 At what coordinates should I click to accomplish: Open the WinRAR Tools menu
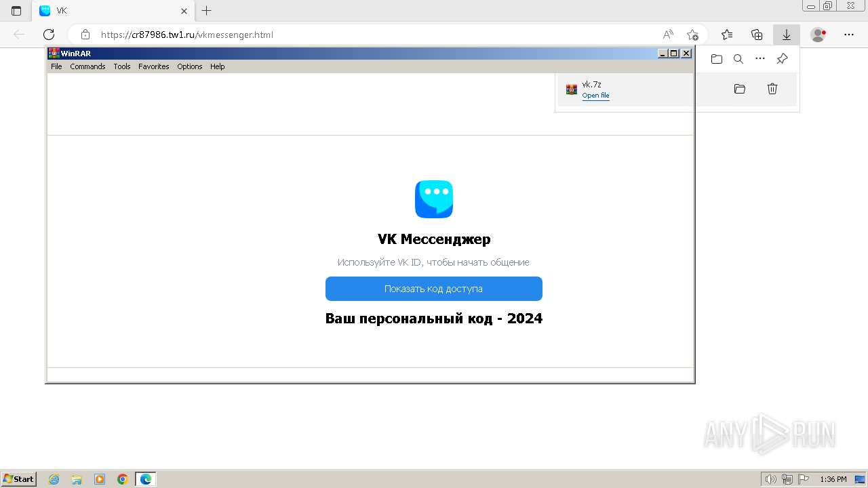(122, 66)
